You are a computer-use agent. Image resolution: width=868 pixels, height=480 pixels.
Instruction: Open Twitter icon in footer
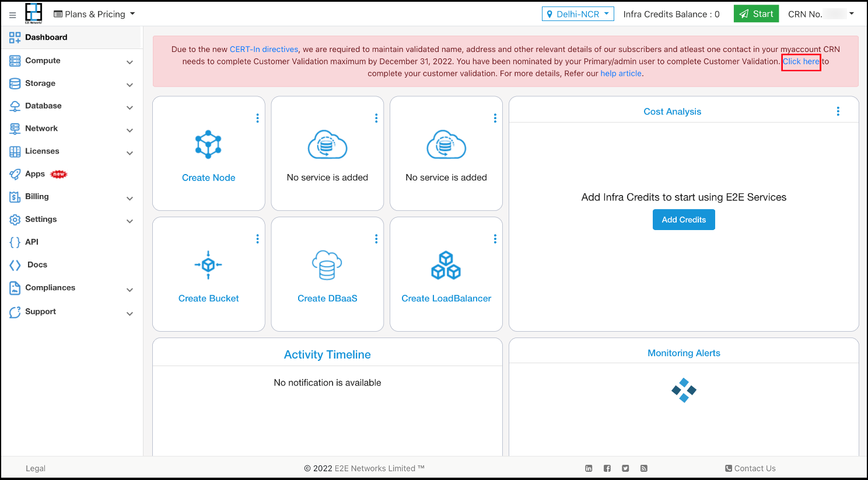(625, 468)
